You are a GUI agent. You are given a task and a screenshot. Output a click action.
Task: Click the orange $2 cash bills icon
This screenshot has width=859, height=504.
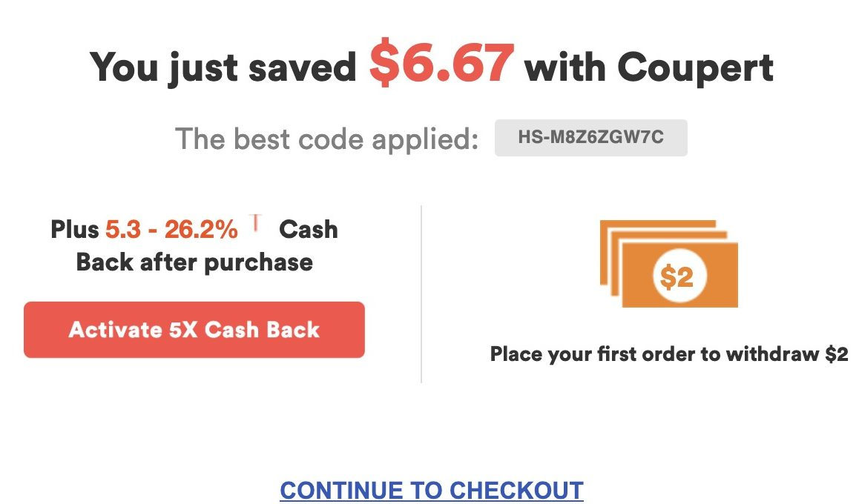click(x=668, y=263)
